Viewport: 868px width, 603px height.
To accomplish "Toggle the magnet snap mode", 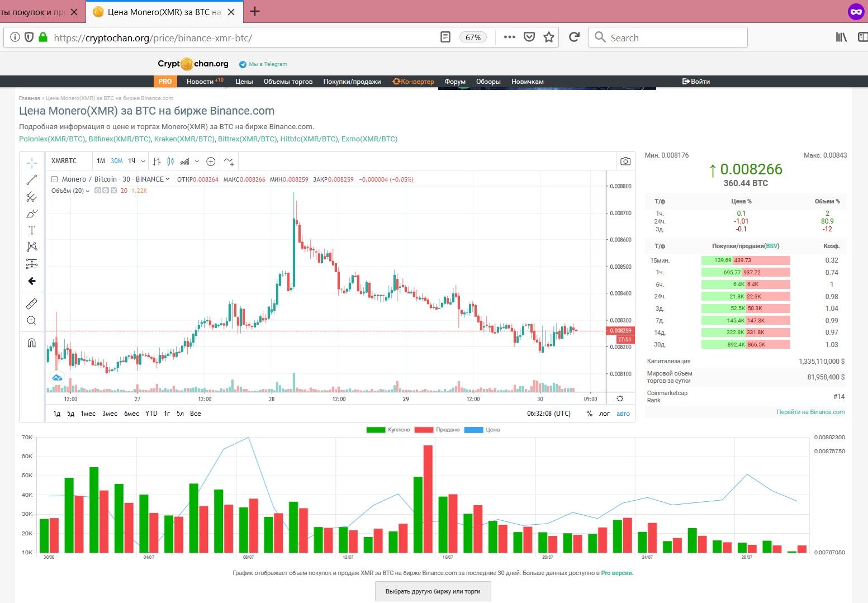I will [x=32, y=343].
